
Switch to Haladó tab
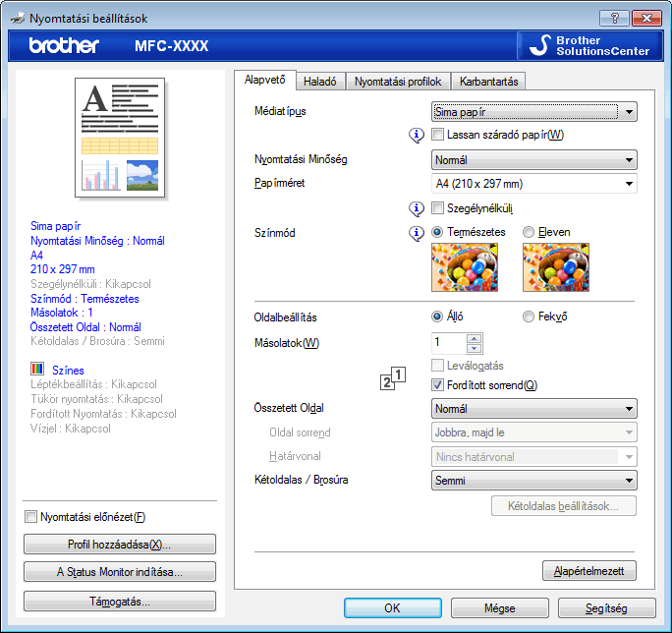tap(320, 81)
